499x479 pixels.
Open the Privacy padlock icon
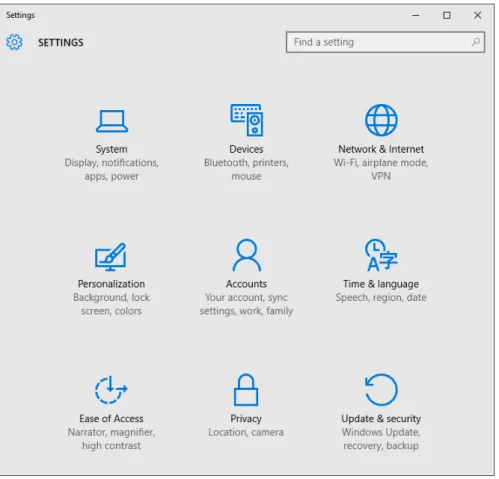(x=246, y=390)
